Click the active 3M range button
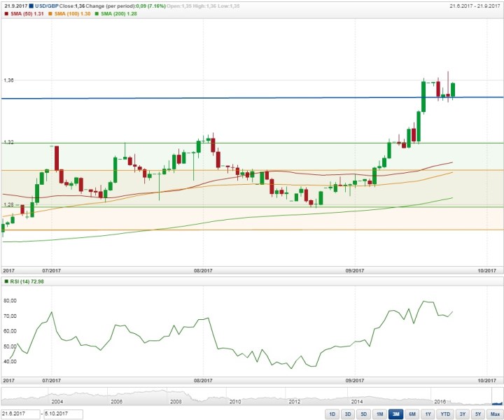Viewport: 504px width, 420px height. point(395,414)
